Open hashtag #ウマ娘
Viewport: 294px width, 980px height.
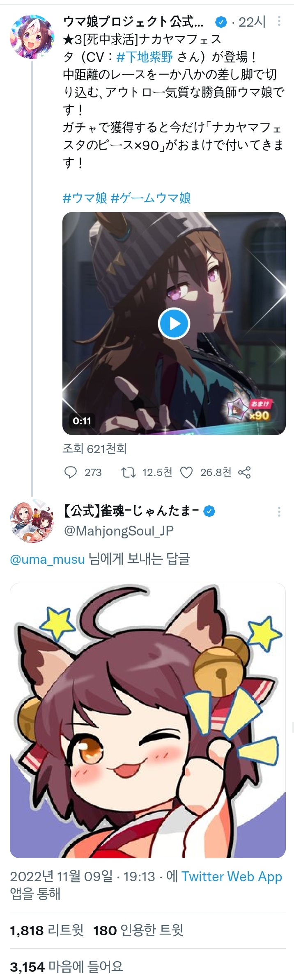[85, 198]
